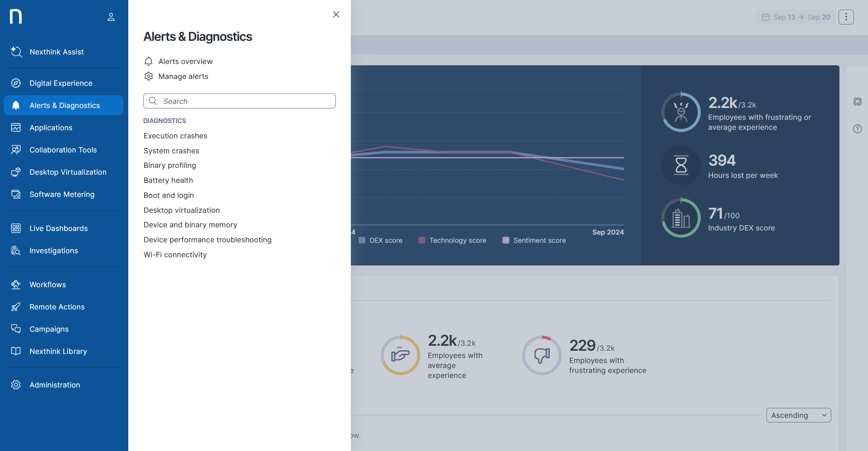This screenshot has height=451, width=868.
Task: Open the Applications module icon
Action: 16,127
